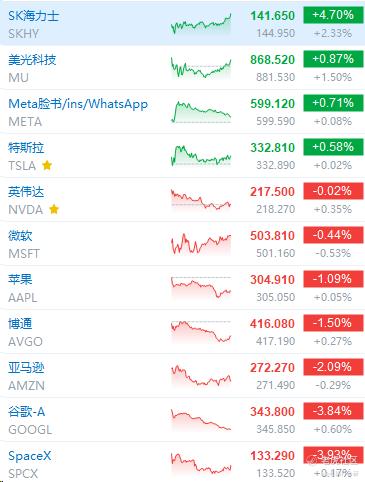Click the red -0.02% change badge

click(x=333, y=191)
